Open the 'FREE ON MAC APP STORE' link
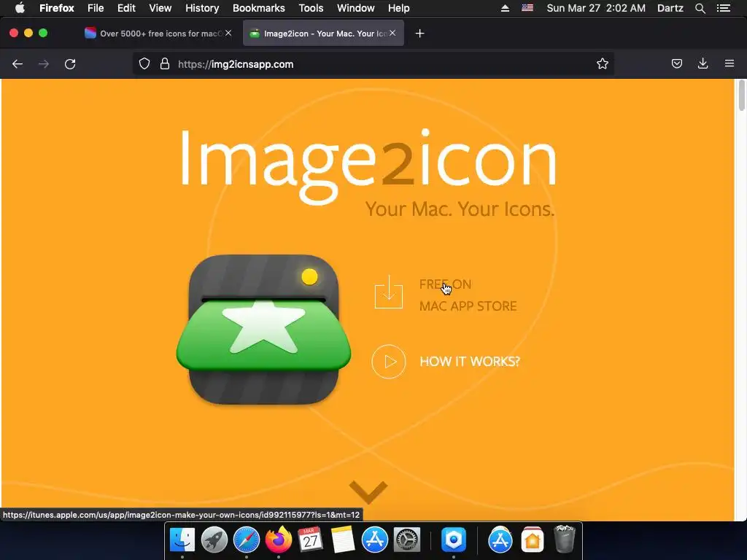Screen dimensions: 747x560 click(468, 295)
